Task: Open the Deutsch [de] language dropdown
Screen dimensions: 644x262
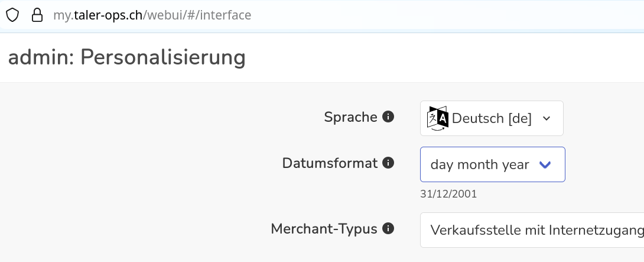Action: pyautogui.click(x=492, y=118)
